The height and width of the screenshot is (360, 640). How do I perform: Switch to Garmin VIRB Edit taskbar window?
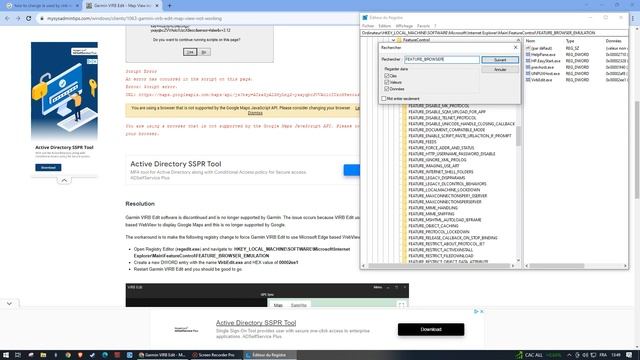[162, 355]
